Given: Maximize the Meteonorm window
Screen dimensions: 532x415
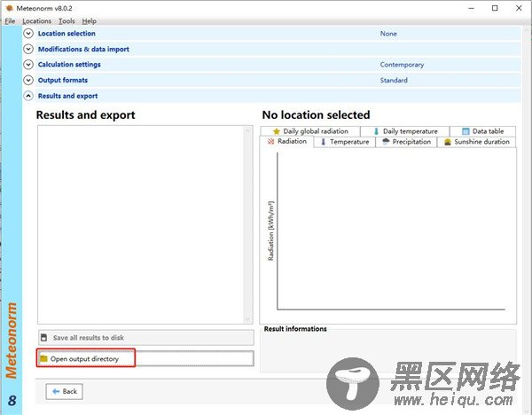Looking at the screenshot, I should tap(495, 8).
